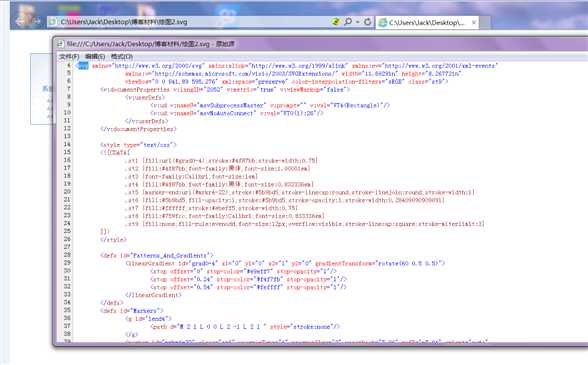Expand the search dropdown arrow

tap(357, 22)
